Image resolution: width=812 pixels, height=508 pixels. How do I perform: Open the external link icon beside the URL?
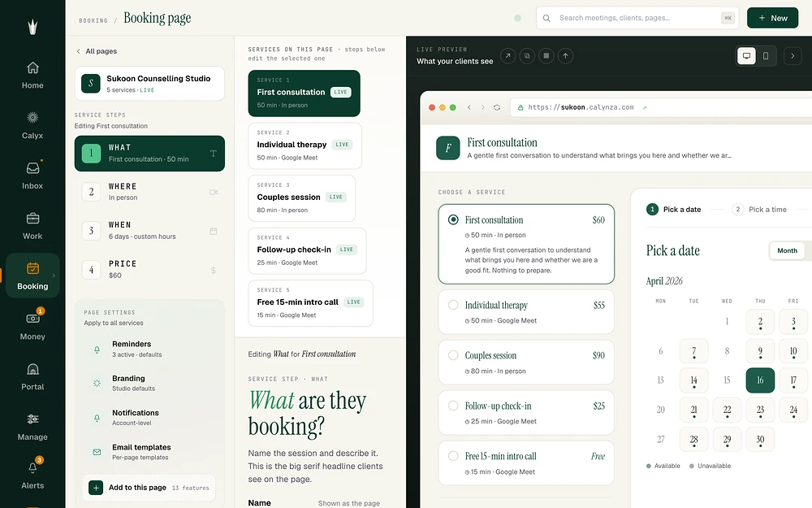pos(644,108)
